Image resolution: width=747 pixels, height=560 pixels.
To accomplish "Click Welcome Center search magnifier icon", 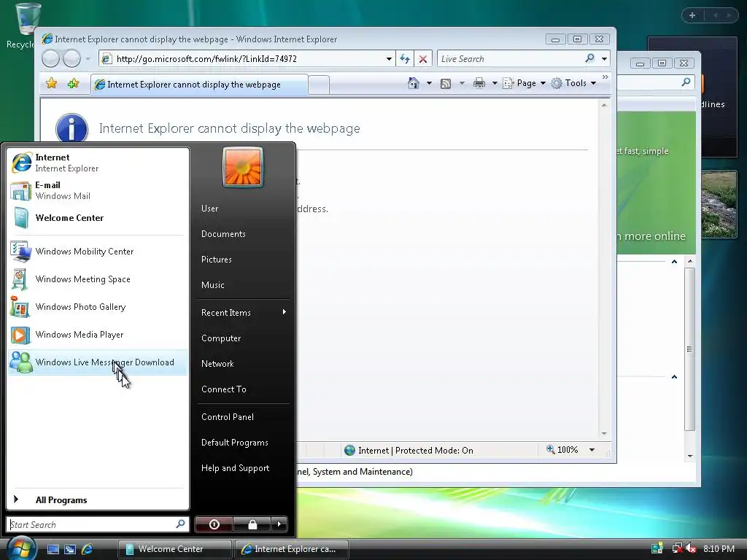I will click(686, 82).
